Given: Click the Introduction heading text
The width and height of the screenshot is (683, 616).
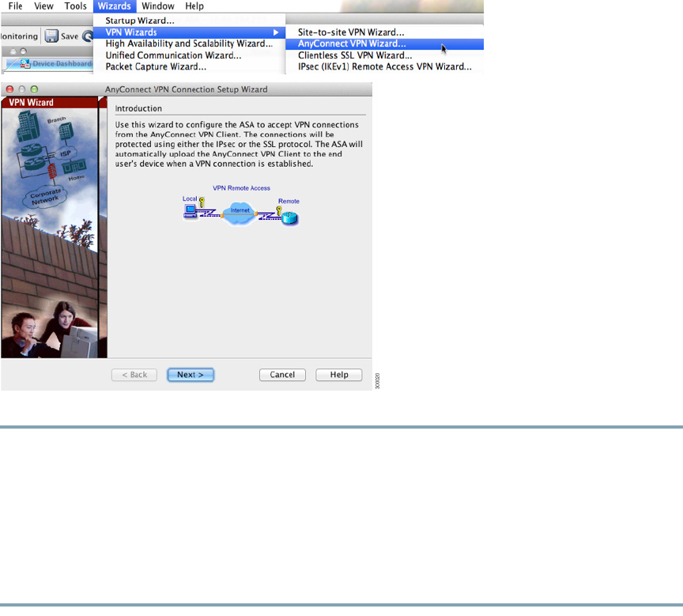Looking at the screenshot, I should point(138,108).
